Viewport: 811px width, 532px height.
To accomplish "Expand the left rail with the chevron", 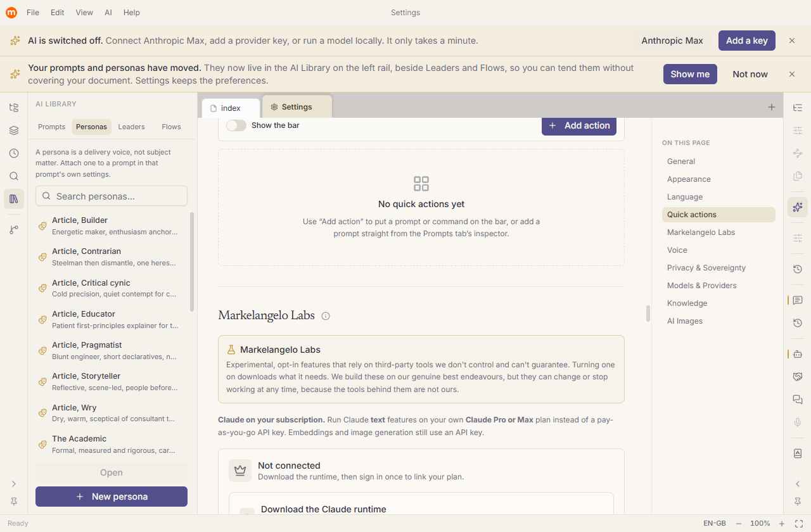I will (14, 484).
